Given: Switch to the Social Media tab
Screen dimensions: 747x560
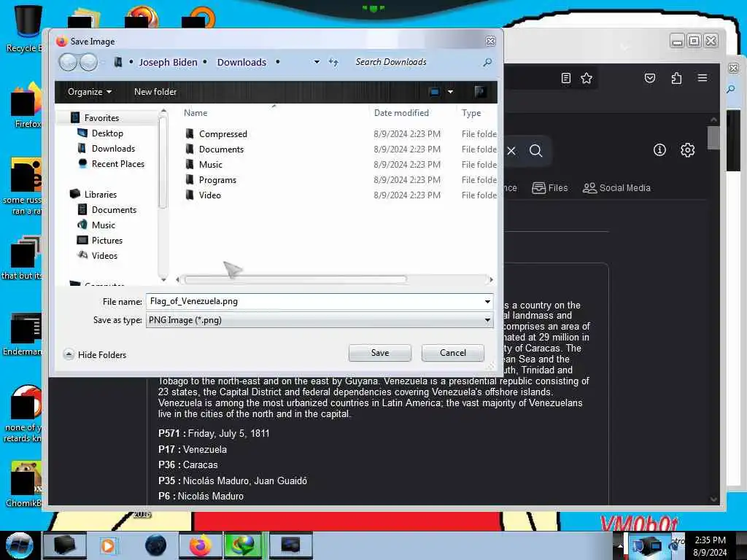Looking at the screenshot, I should click(x=616, y=188).
